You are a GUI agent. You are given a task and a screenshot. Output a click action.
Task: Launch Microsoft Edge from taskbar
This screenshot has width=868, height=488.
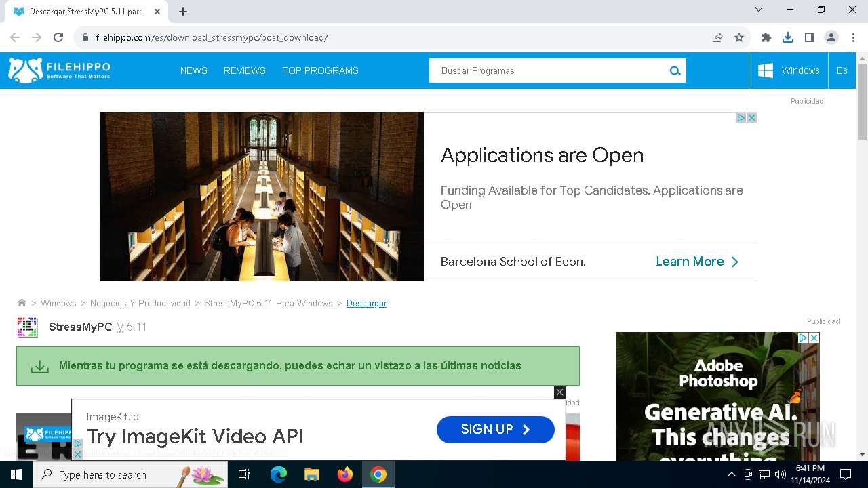279,474
